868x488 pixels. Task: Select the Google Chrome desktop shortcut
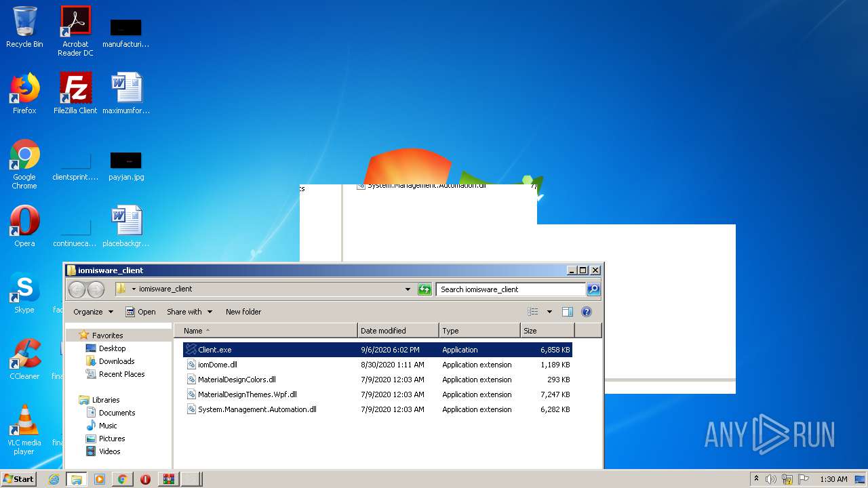[24, 164]
